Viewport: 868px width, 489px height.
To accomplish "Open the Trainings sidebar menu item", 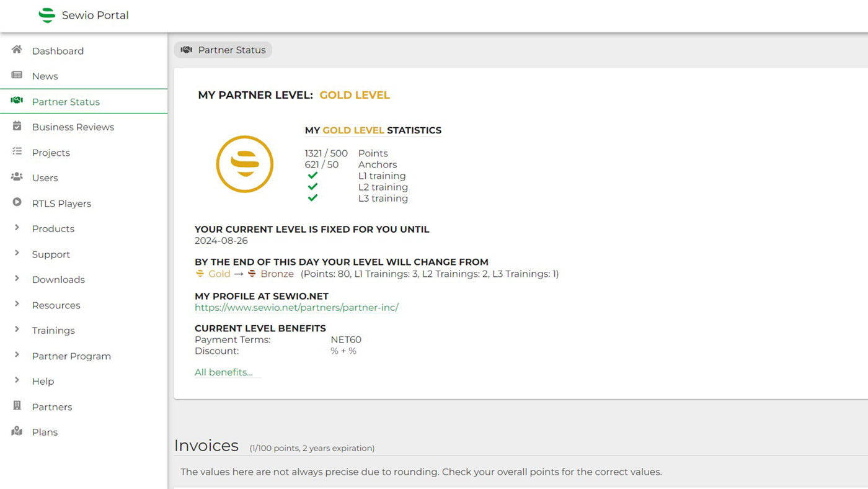I will point(53,331).
